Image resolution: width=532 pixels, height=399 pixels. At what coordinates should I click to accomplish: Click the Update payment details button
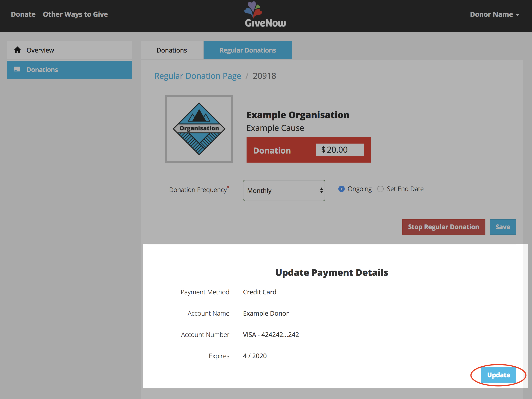[499, 375]
